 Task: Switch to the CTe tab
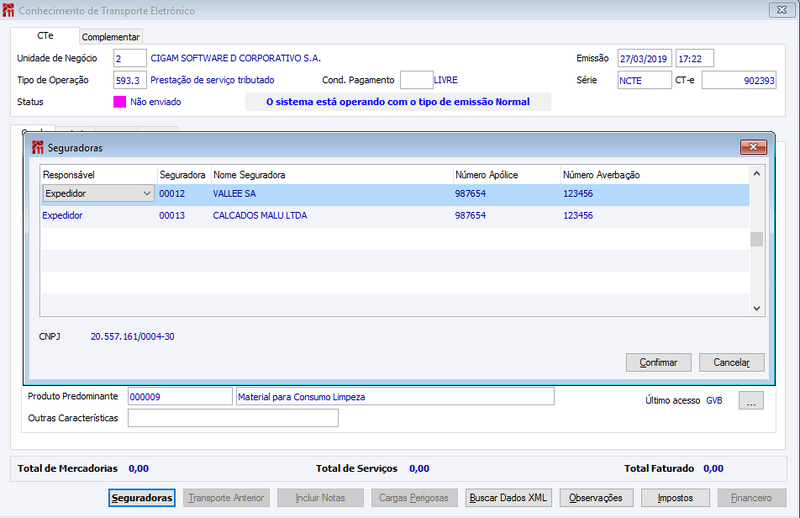click(45, 36)
